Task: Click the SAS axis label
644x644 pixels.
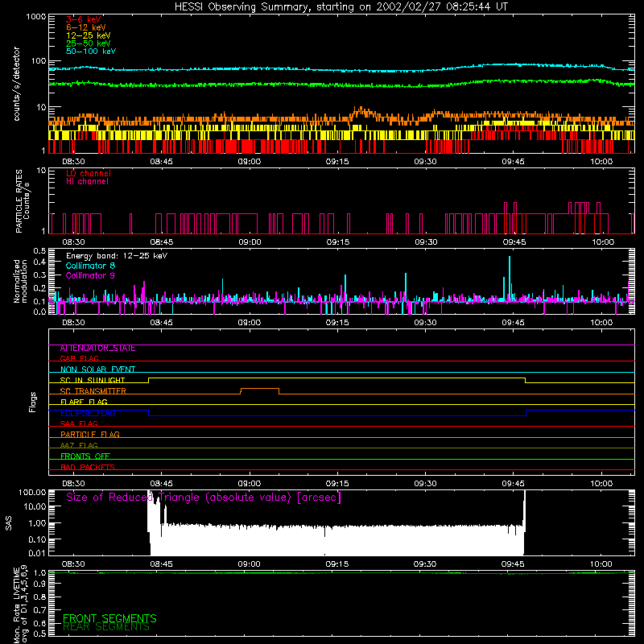Action: (9, 523)
